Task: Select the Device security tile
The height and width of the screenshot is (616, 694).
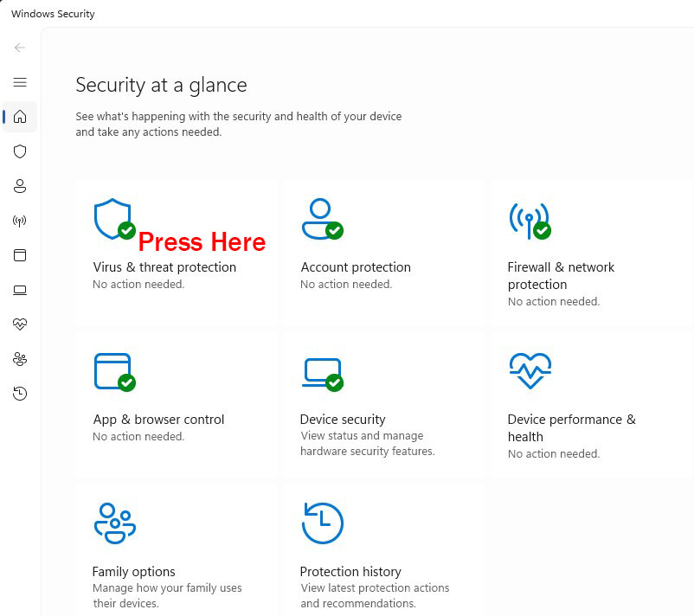Action: click(383, 405)
